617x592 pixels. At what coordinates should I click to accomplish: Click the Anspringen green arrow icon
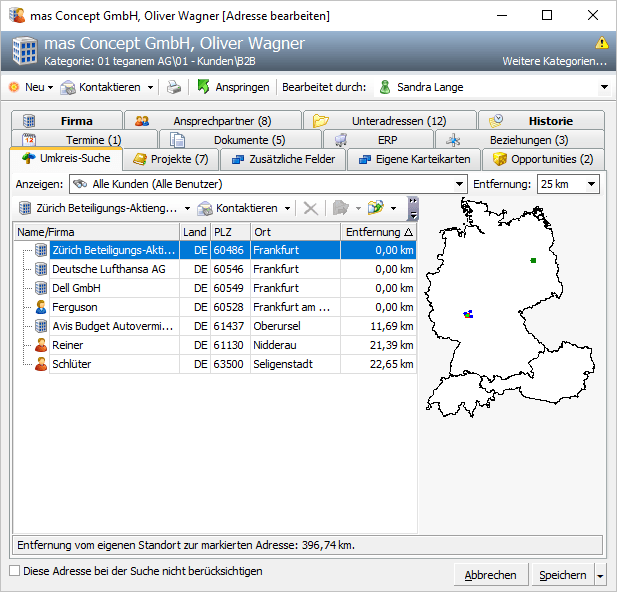[203, 87]
